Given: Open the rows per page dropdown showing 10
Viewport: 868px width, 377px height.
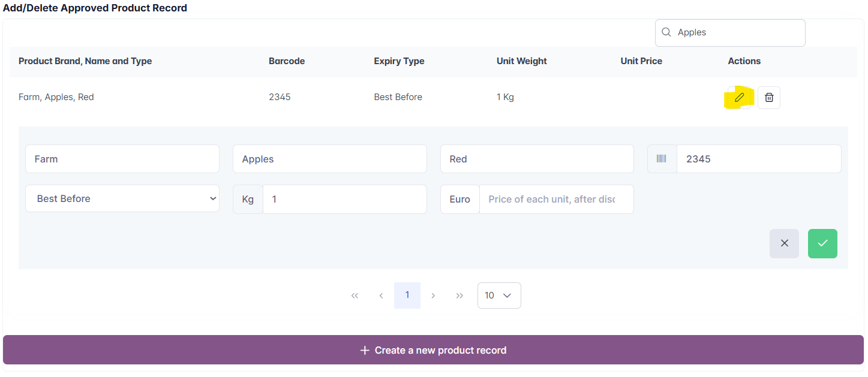Looking at the screenshot, I should pyautogui.click(x=498, y=295).
